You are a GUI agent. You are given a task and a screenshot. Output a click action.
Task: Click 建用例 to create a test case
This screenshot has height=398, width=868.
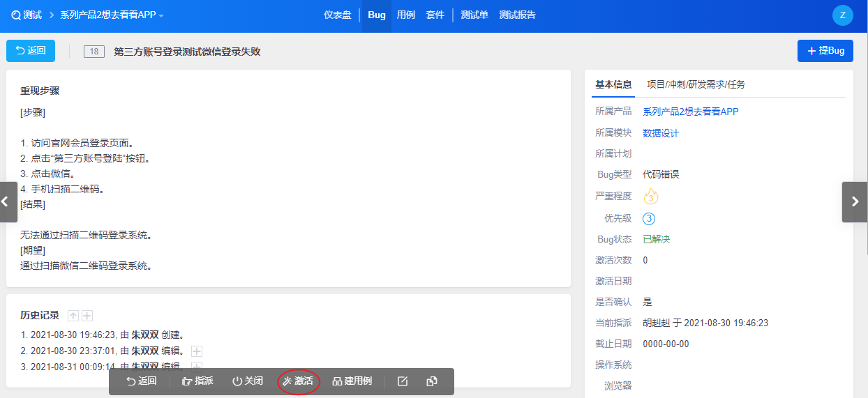pos(352,381)
